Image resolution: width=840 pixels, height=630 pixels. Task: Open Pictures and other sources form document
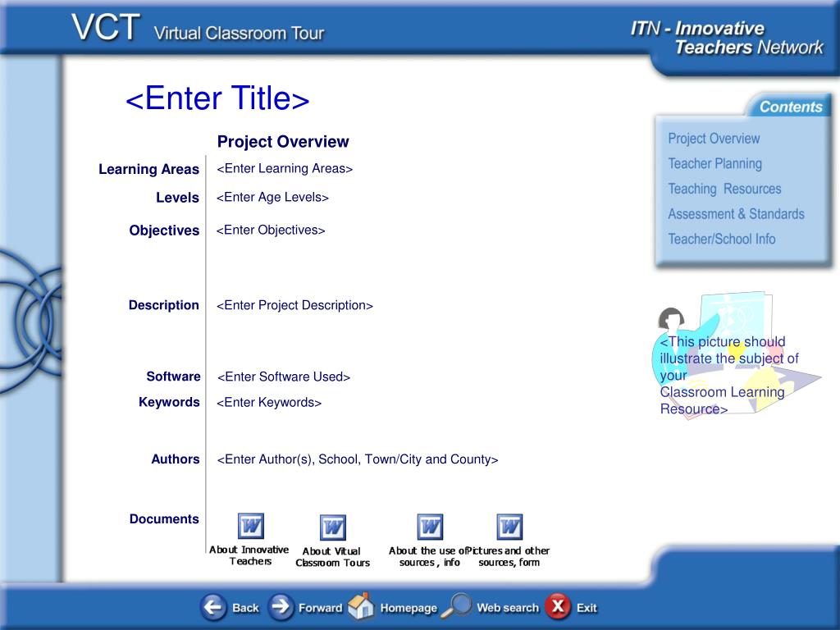(509, 527)
